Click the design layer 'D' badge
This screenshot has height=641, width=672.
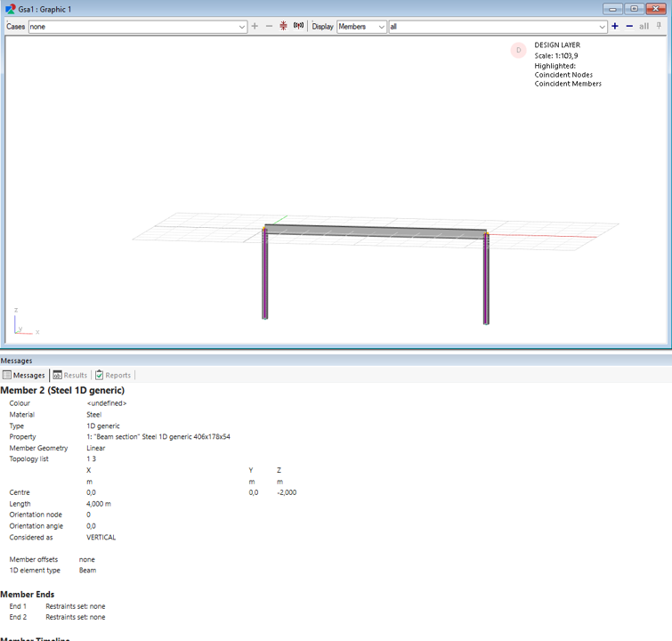[519, 51]
